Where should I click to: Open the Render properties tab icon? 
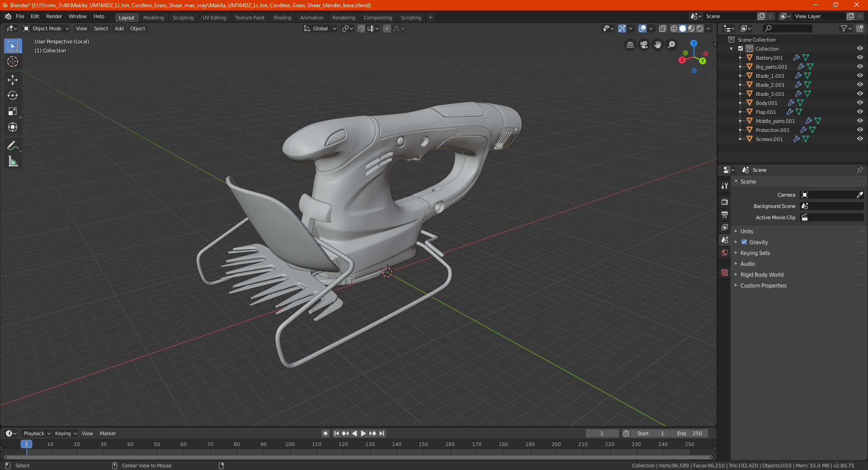tap(725, 202)
